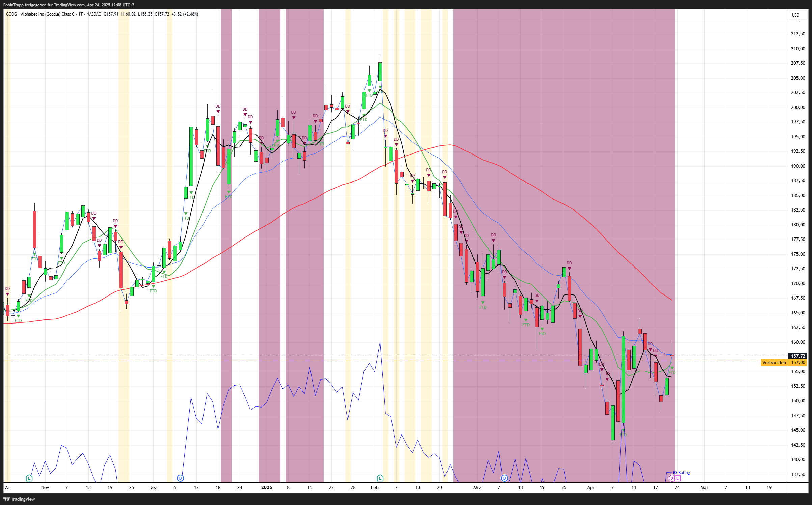Viewport: 812px width, 505px height.
Task: Click the RS Rating indicator label
Action: tap(681, 473)
